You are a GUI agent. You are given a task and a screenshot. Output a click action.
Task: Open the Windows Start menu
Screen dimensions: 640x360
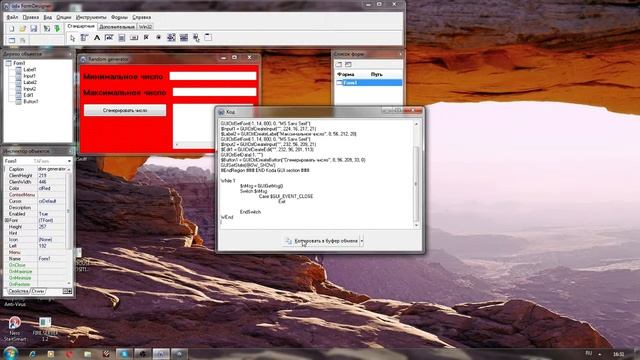click(11, 353)
